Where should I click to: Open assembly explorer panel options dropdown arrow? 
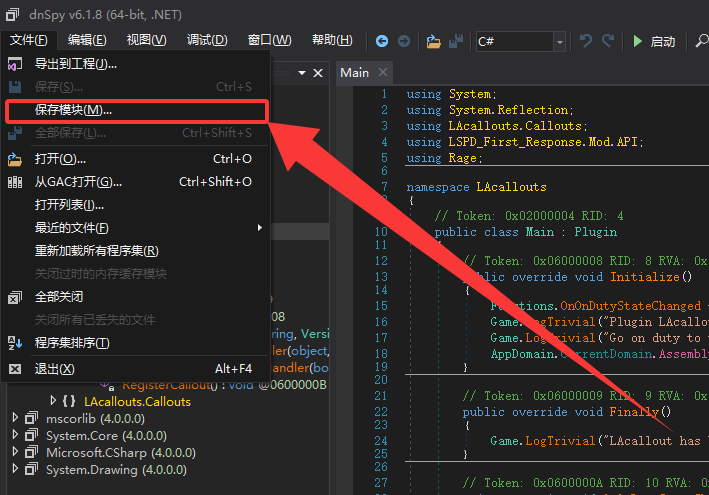pyautogui.click(x=302, y=73)
